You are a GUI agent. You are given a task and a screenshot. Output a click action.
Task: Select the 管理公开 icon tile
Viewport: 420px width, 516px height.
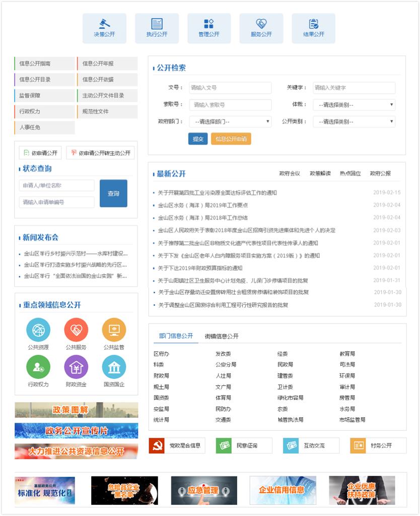[209, 24]
